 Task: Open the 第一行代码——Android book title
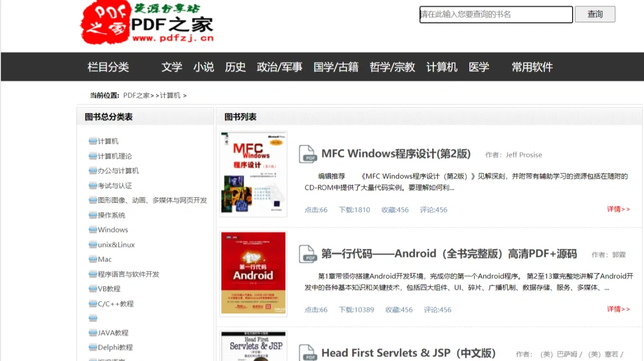tap(449, 254)
